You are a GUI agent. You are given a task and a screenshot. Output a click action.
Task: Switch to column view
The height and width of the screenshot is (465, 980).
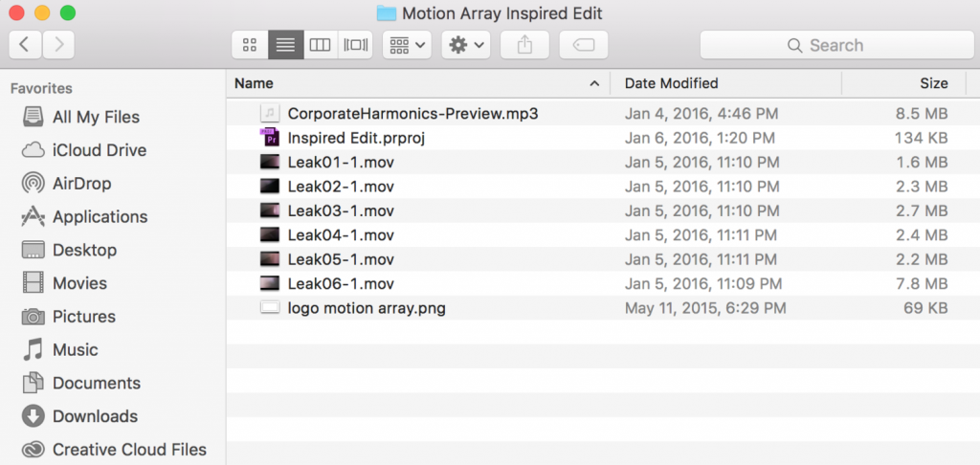(321, 45)
